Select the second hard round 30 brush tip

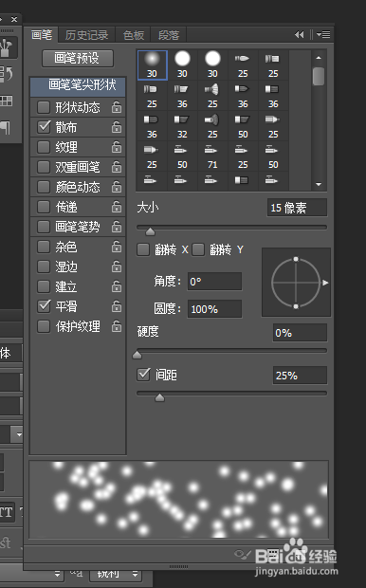pyautogui.click(x=182, y=64)
